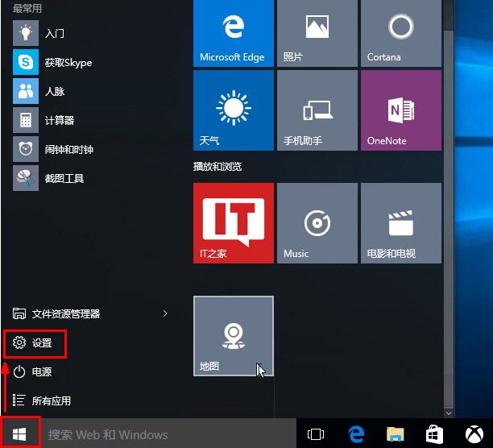
Task: Click the Windows Start button
Action: (x=20, y=434)
